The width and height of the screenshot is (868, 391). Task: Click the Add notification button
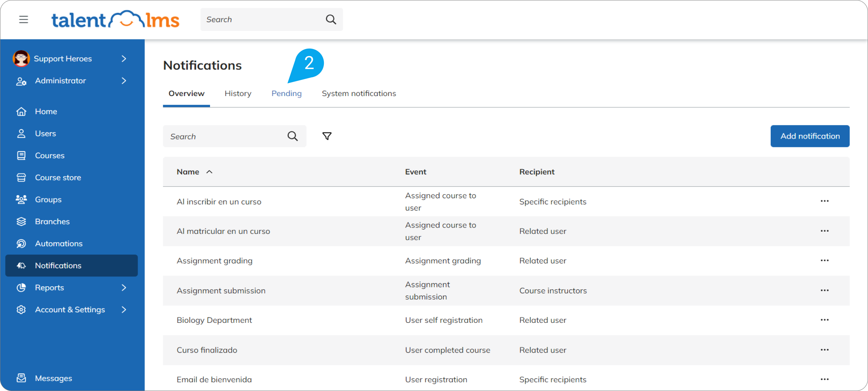[810, 136]
